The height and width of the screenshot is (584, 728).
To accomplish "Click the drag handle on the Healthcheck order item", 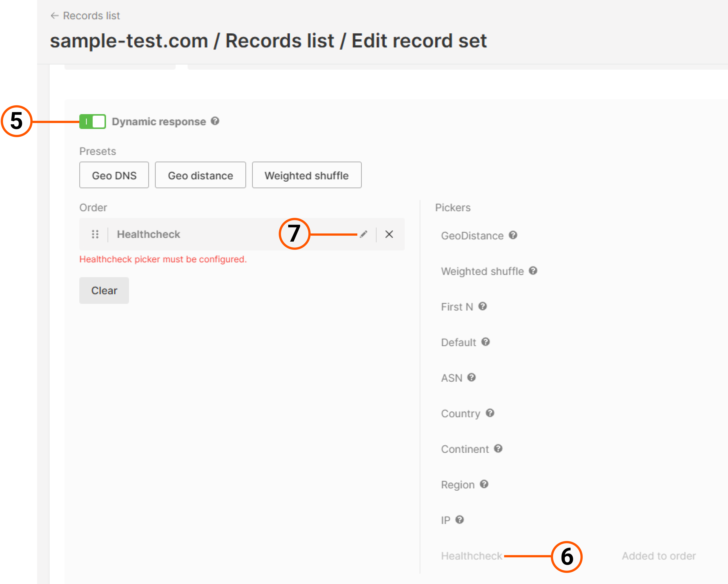I will [95, 234].
